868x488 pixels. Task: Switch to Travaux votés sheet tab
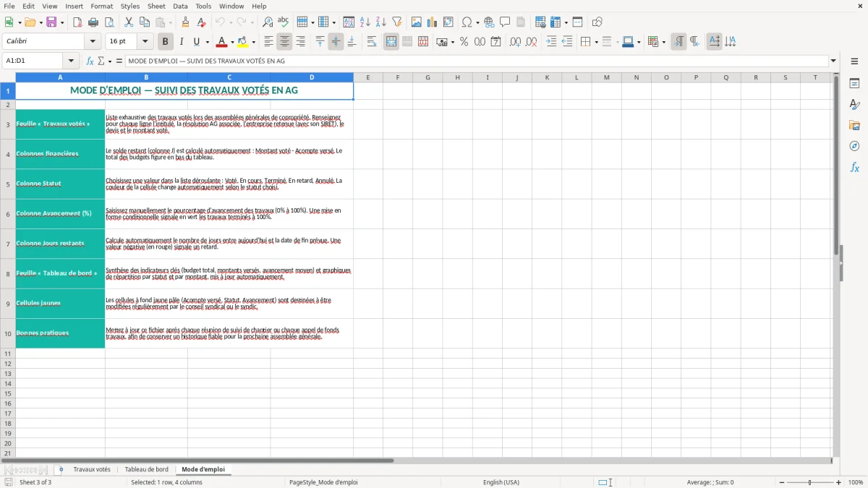[92, 469]
